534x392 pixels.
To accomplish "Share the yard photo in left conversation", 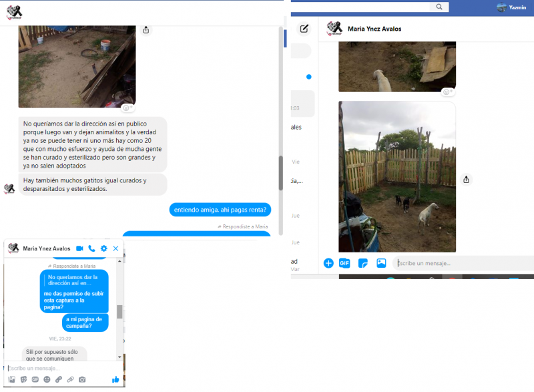I will [x=146, y=30].
